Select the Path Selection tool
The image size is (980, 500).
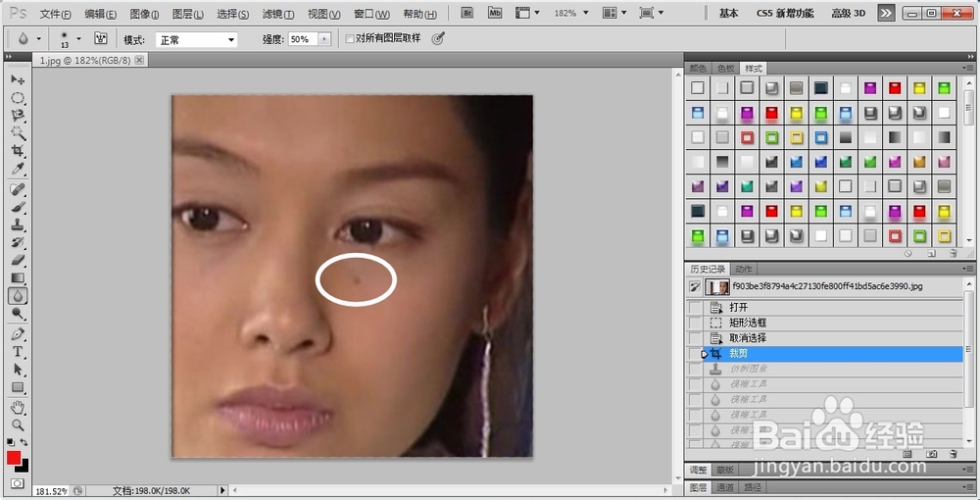[x=18, y=370]
